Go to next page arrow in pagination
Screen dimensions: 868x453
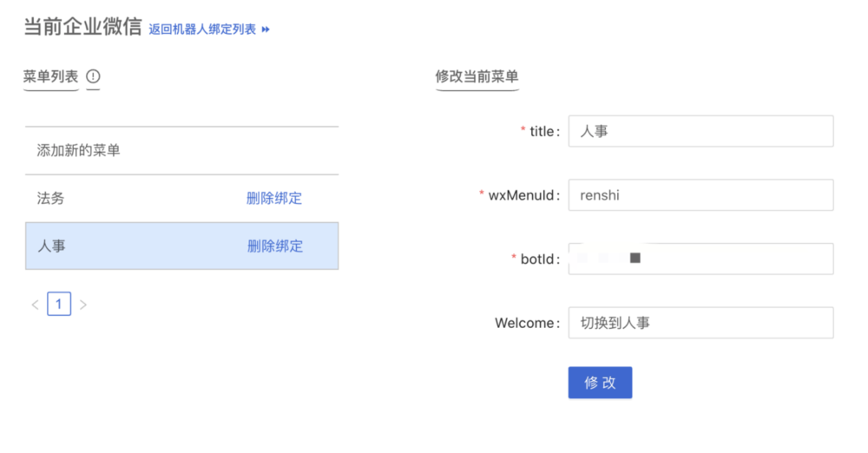(83, 305)
